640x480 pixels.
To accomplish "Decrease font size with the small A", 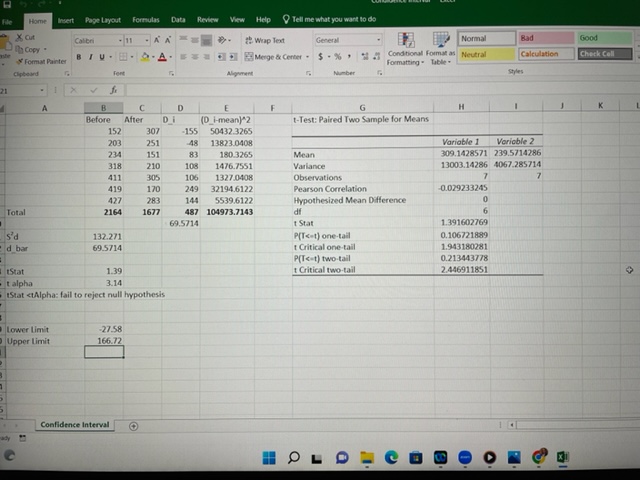I will pyautogui.click(x=168, y=40).
